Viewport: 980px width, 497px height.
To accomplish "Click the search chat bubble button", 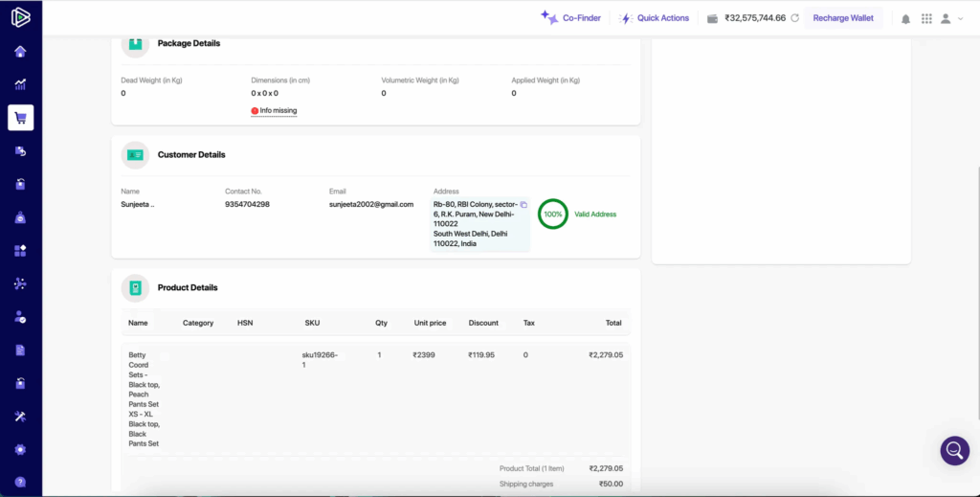I will point(954,450).
